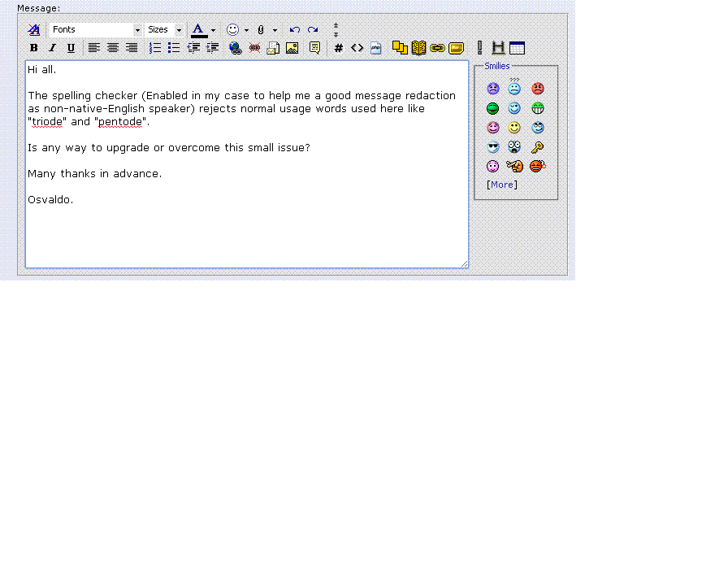Align text center

(113, 48)
